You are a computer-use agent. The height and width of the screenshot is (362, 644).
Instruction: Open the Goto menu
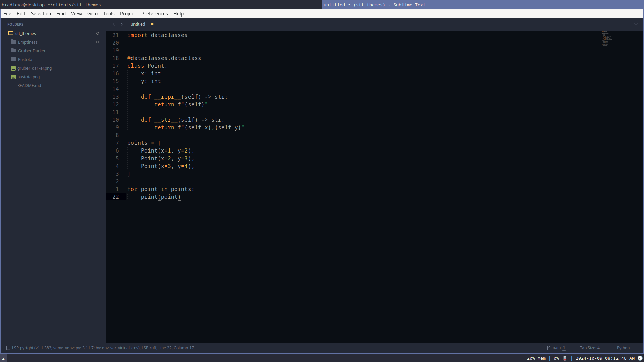click(x=92, y=14)
